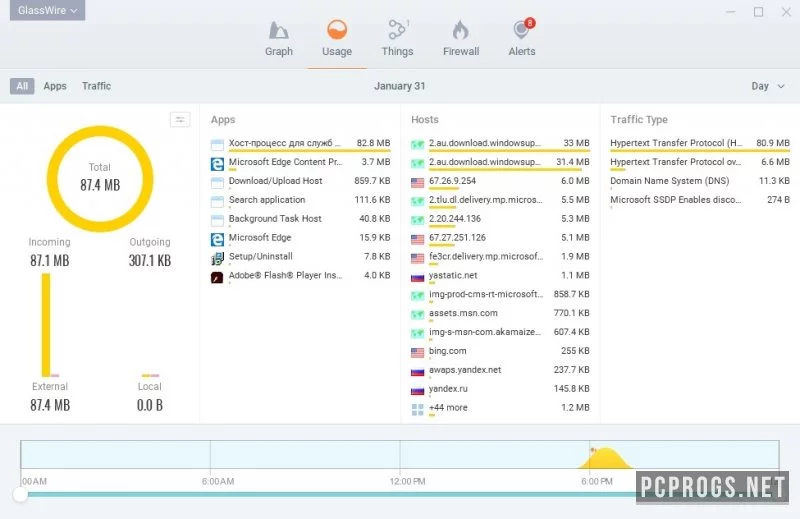Click the 6:00 PM timeline label
The width and height of the screenshot is (800, 519).
click(596, 481)
